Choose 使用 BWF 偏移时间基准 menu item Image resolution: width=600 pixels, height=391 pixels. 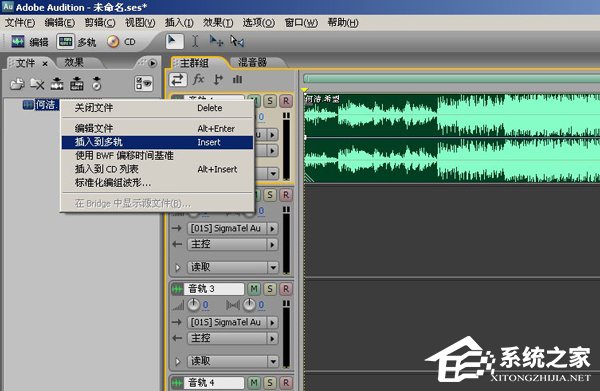pyautogui.click(x=157, y=156)
